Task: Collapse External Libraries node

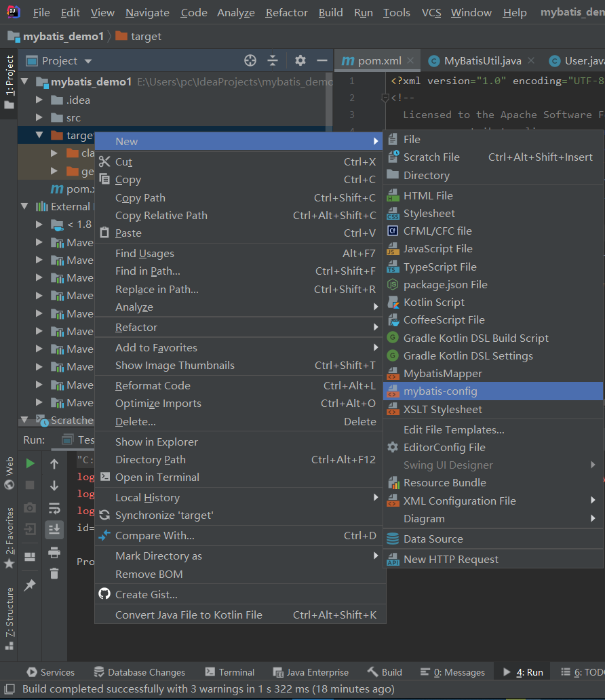Action: 24,206
